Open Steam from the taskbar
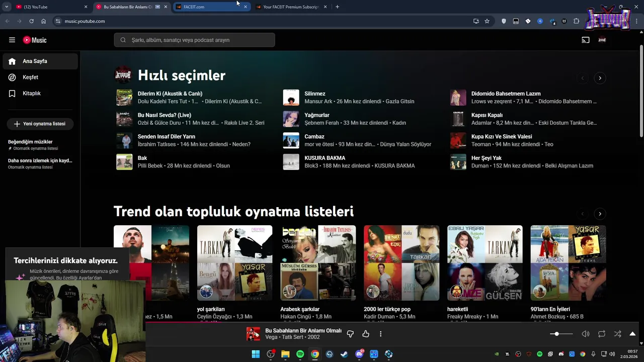The height and width of the screenshot is (362, 644). (344, 354)
